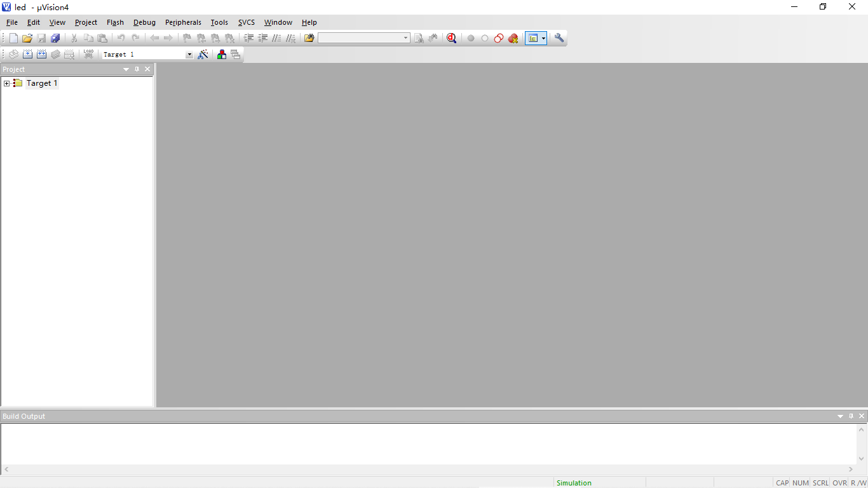The height and width of the screenshot is (488, 868).
Task: Open the Find text combo box dropdown
Action: (x=406, y=38)
